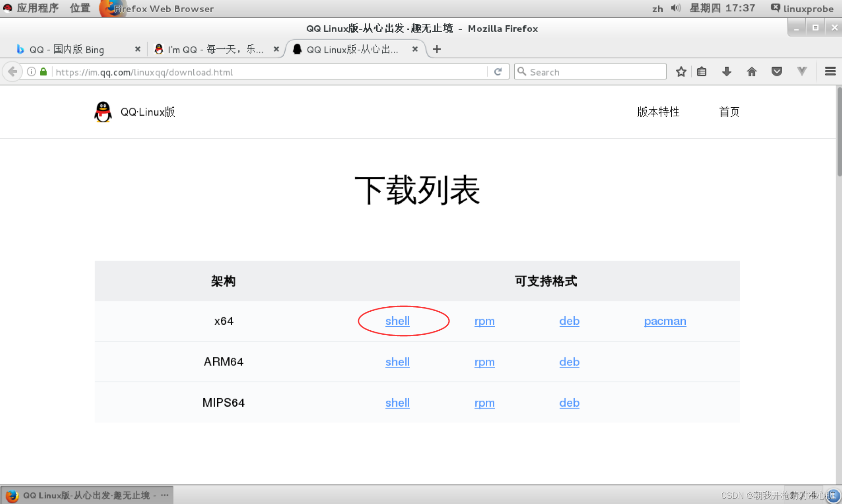Screen dimensions: 842x504
Task: Show bookmarks list icon in the toolbar
Action: pos(702,71)
